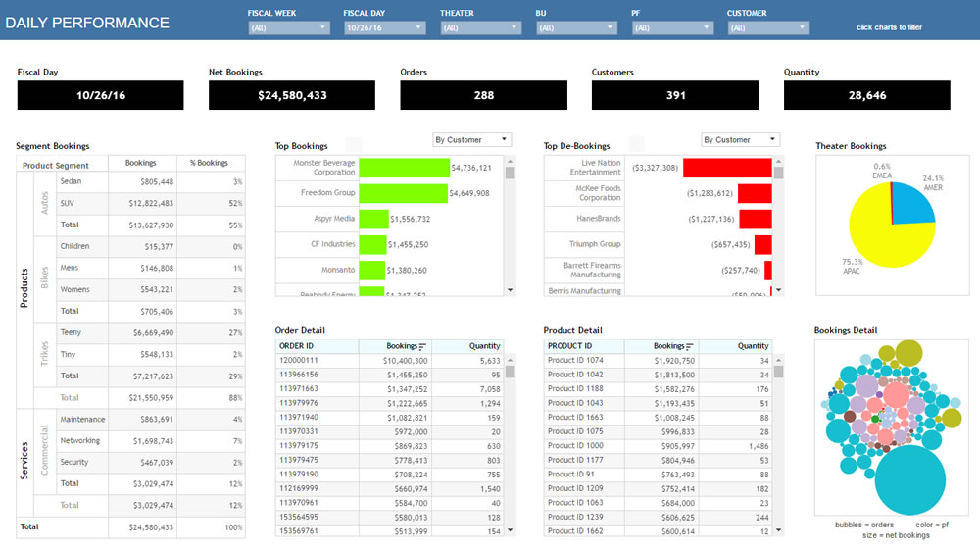This screenshot has height=551, width=980.
Task: Open the Fiscal Week filter dropdown
Action: 288,28
